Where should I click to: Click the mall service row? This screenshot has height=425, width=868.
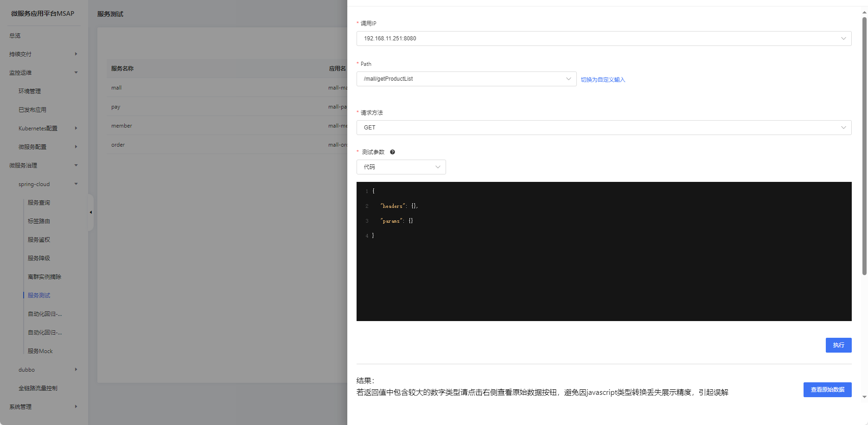[227, 88]
